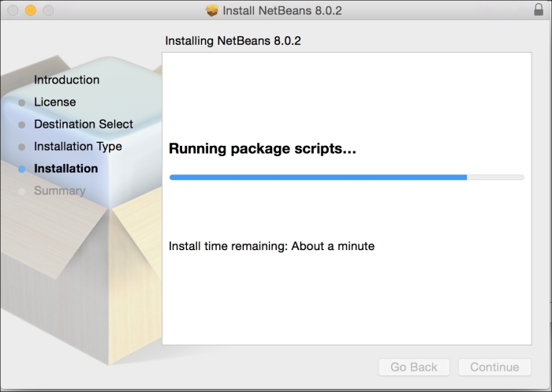This screenshot has width=552, height=392.
Task: Select the current Installation step
Action: [x=65, y=168]
